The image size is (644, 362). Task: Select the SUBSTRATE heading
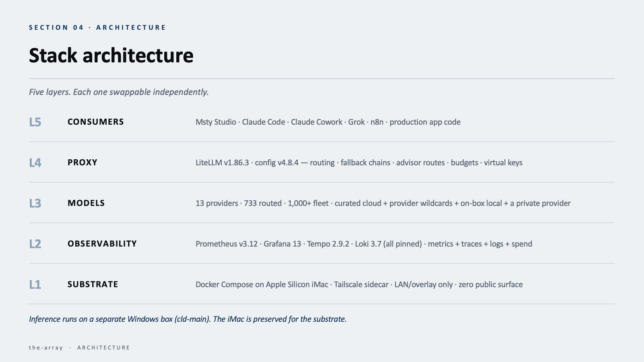pos(93,284)
